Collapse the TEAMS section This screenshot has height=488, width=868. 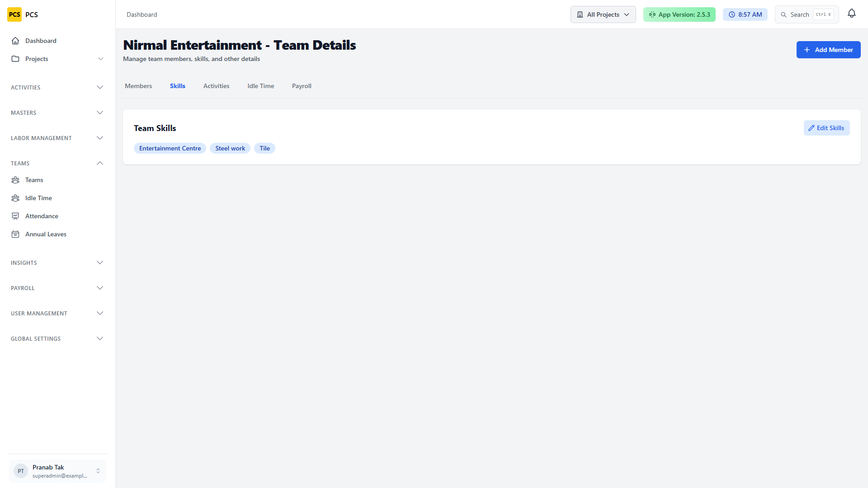coord(57,163)
